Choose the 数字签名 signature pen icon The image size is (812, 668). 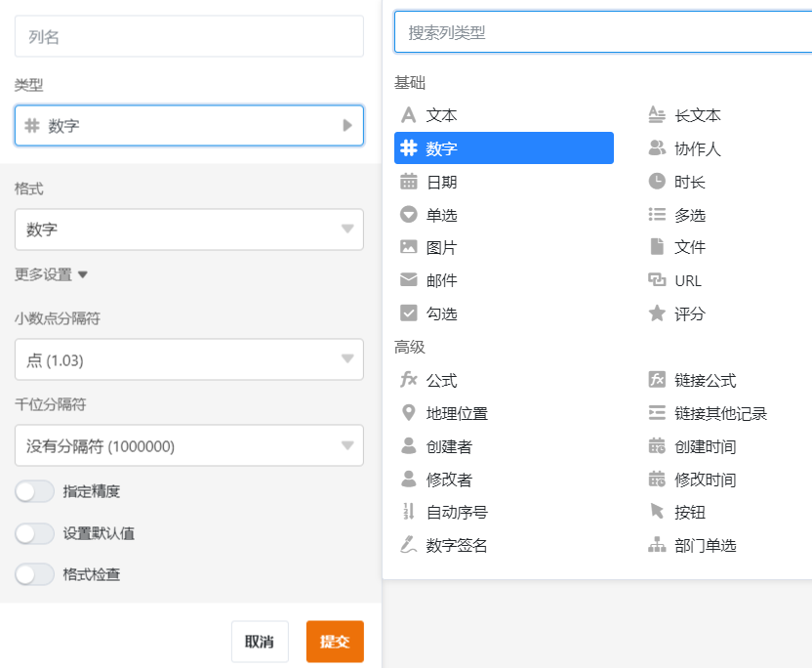click(x=409, y=545)
